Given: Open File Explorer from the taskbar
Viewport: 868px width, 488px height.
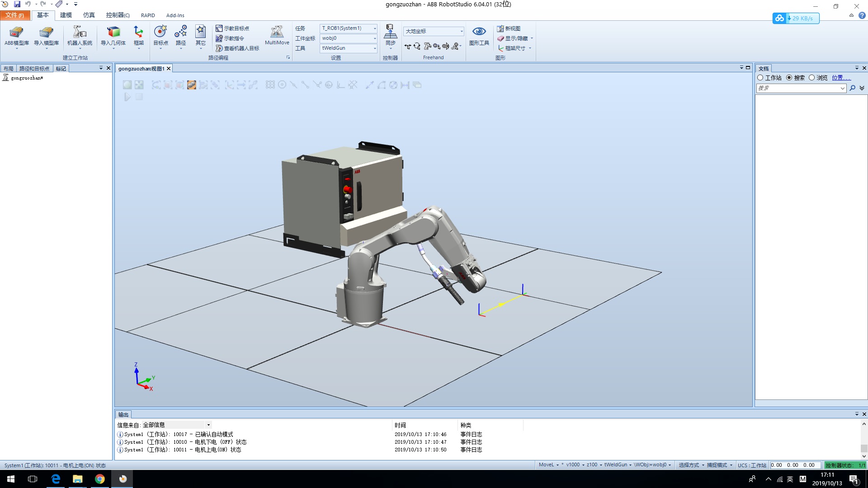Looking at the screenshot, I should (x=78, y=479).
